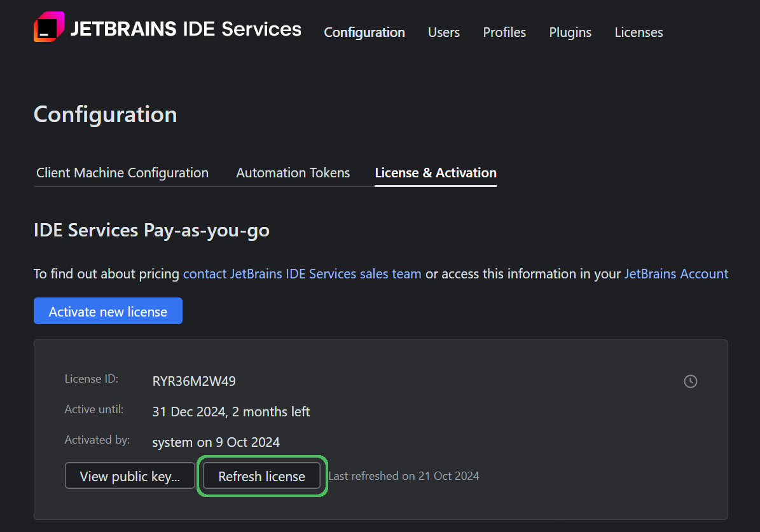The width and height of the screenshot is (760, 532).
Task: Open the Automation Tokens tab
Action: coord(293,172)
